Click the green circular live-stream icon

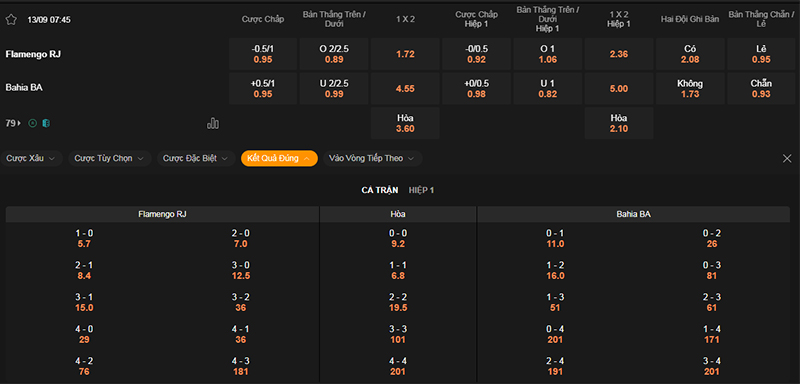(x=33, y=123)
